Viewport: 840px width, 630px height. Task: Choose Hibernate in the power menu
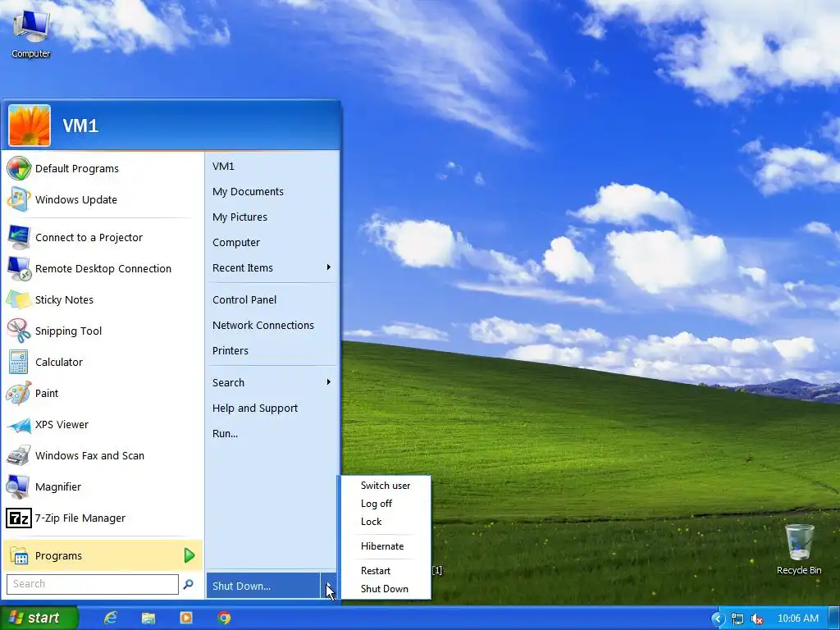tap(386, 546)
